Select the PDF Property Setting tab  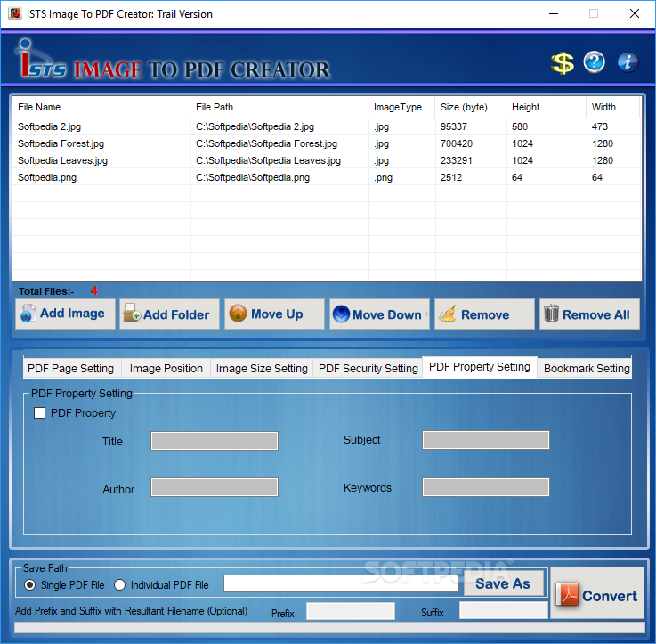480,367
